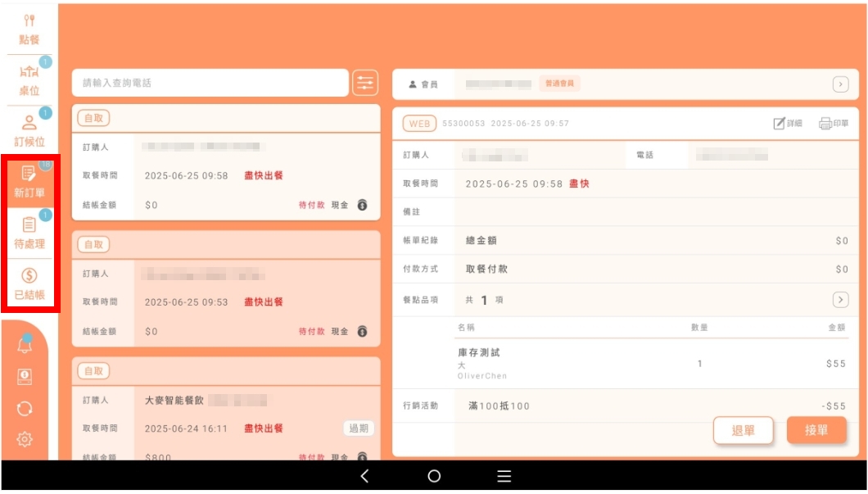Select the 大麥智能餐飲 order card

point(226,408)
